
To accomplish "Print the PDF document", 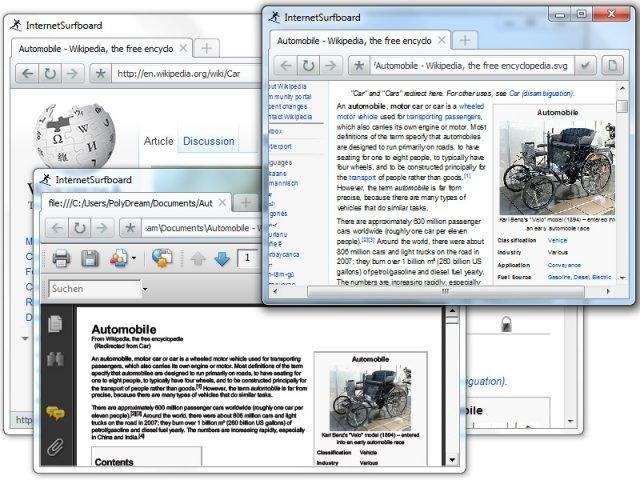I will [x=61, y=258].
